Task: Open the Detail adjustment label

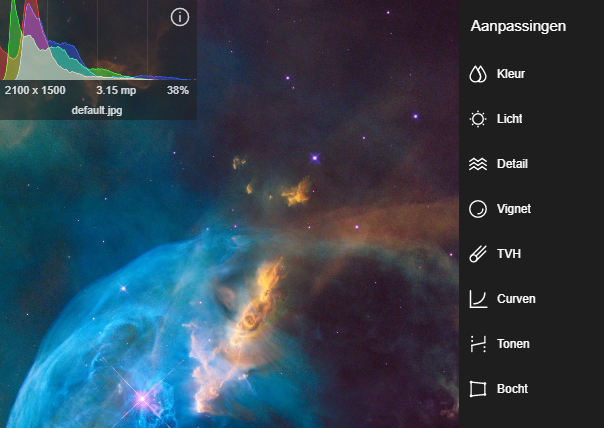Action: [x=512, y=164]
